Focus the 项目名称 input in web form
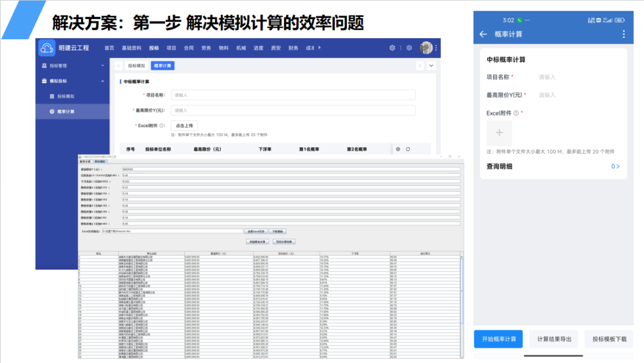 click(293, 95)
